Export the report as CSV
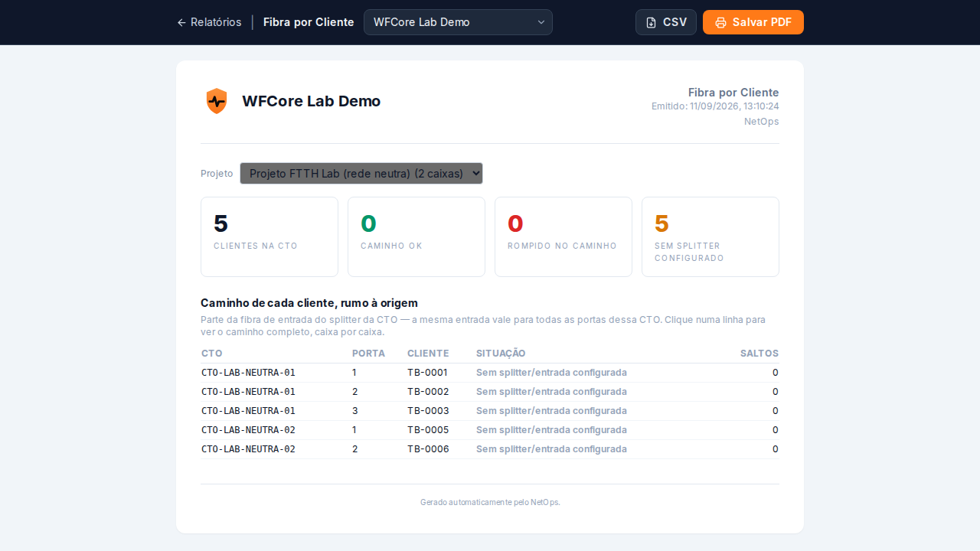This screenshot has width=980, height=551. click(x=666, y=22)
